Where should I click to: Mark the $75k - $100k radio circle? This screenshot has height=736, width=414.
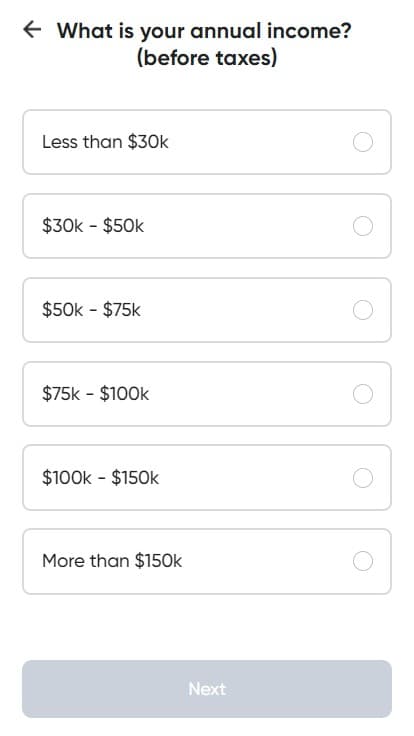[363, 394]
